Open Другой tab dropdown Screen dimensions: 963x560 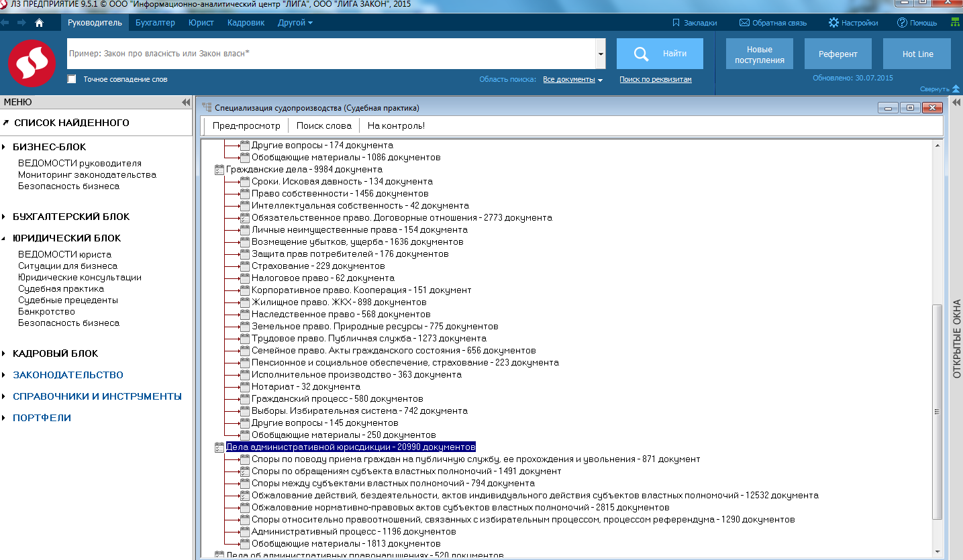[295, 23]
